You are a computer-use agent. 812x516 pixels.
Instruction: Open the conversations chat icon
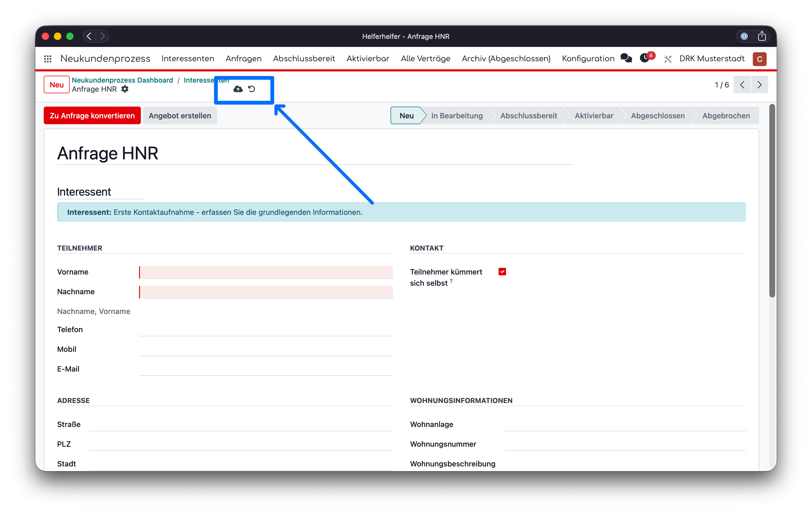(626, 58)
